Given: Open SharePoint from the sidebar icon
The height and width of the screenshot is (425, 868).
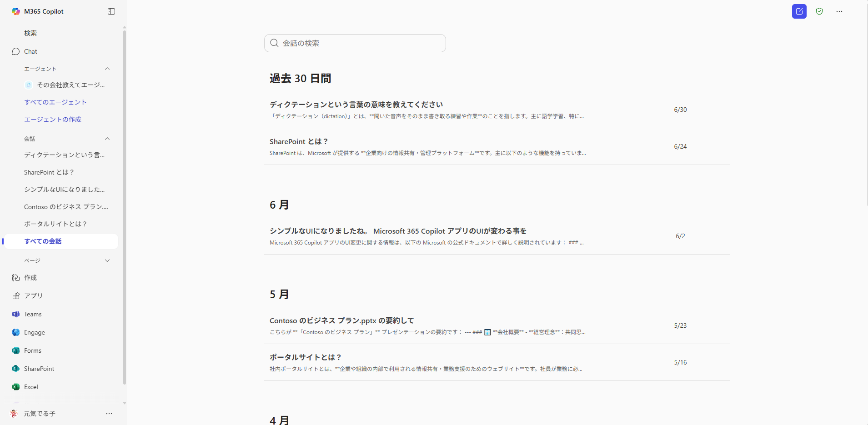Looking at the screenshot, I should coord(16,369).
